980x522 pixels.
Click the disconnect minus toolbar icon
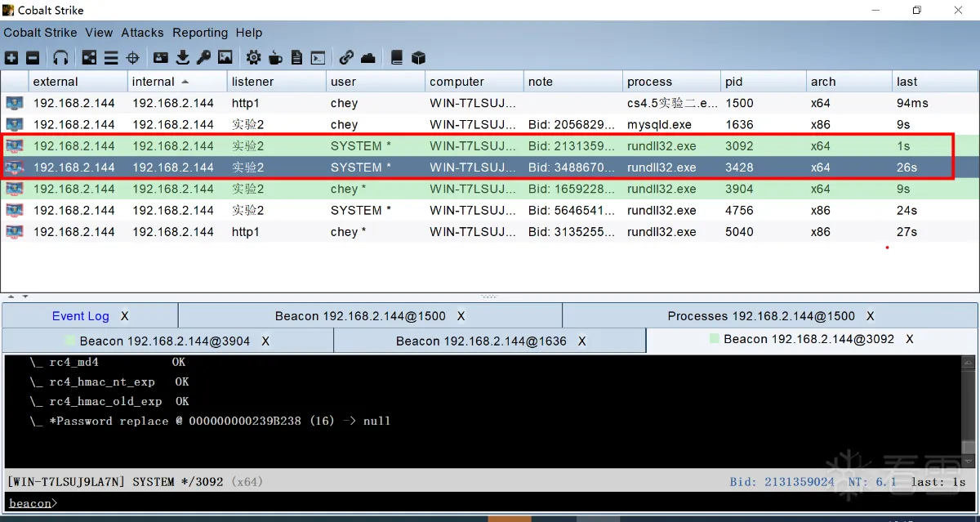[33, 58]
